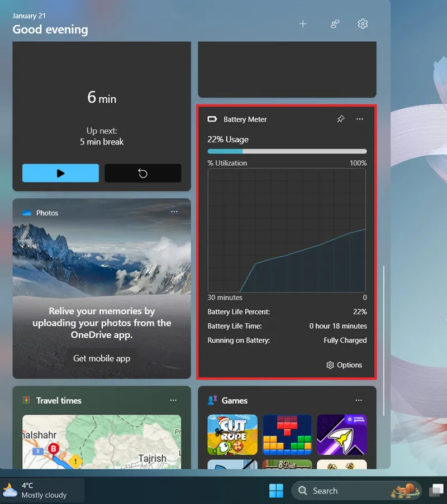Start the focus session play button
This screenshot has height=504, width=447.
point(60,173)
